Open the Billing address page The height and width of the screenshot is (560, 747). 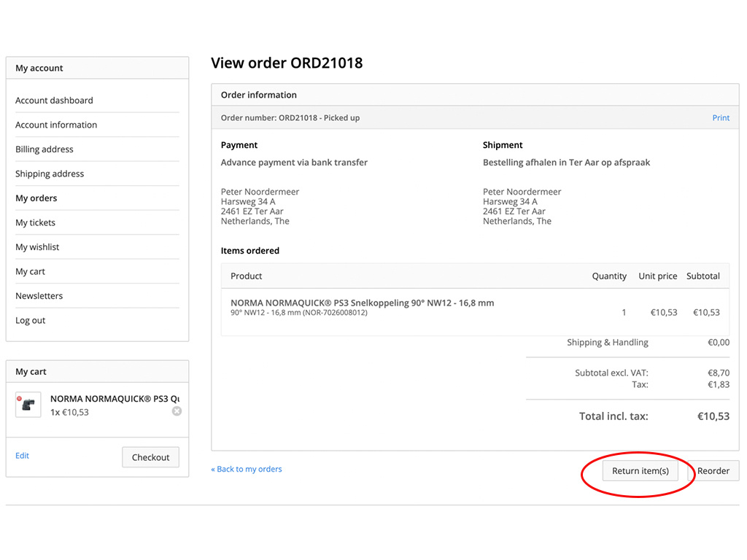tap(44, 149)
